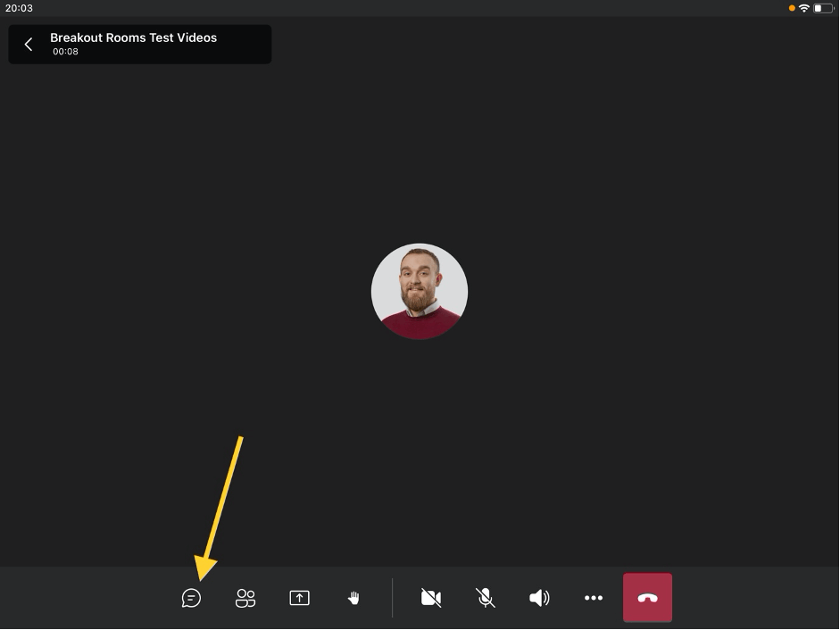Click the participant profile picture
Image resolution: width=840 pixels, height=630 pixels.
click(x=420, y=292)
